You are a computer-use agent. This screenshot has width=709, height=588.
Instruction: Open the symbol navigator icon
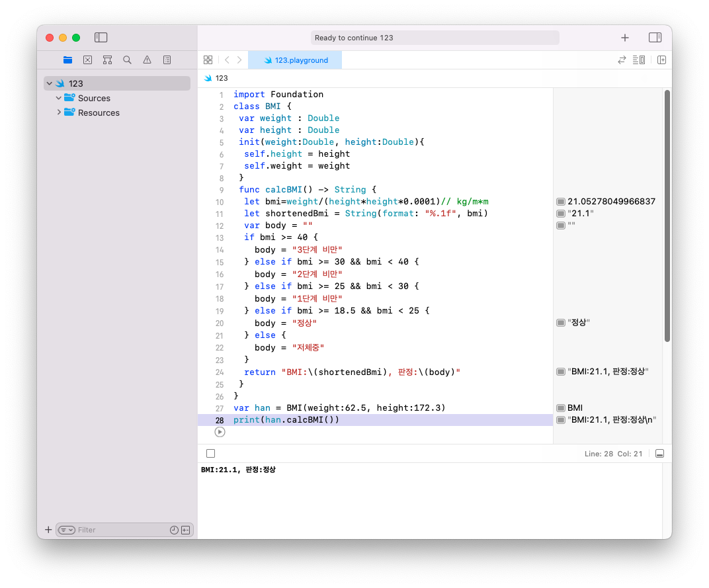coord(107,60)
